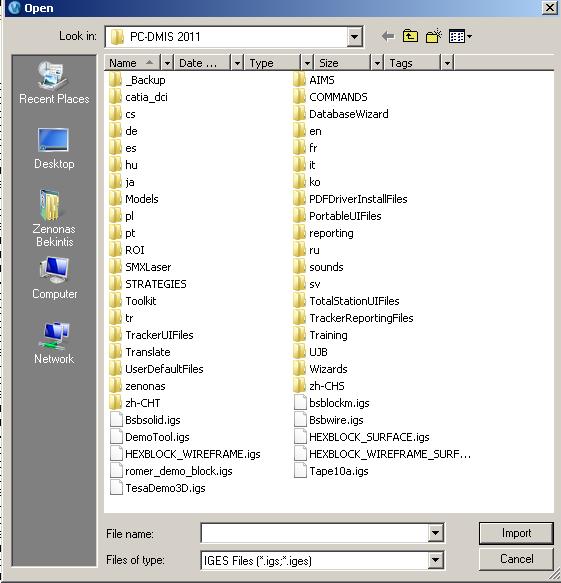Select the ROI folder
The width and height of the screenshot is (561, 583).
point(127,250)
